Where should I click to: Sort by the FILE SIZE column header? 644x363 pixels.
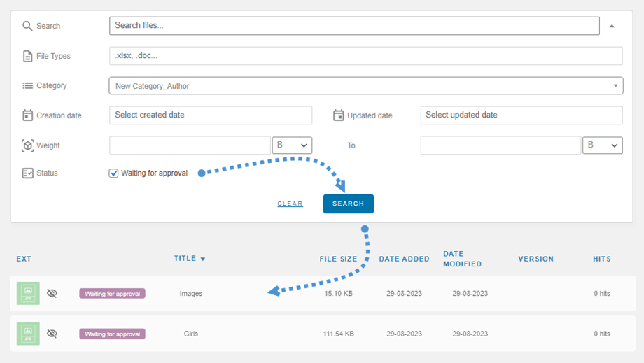pyautogui.click(x=338, y=259)
